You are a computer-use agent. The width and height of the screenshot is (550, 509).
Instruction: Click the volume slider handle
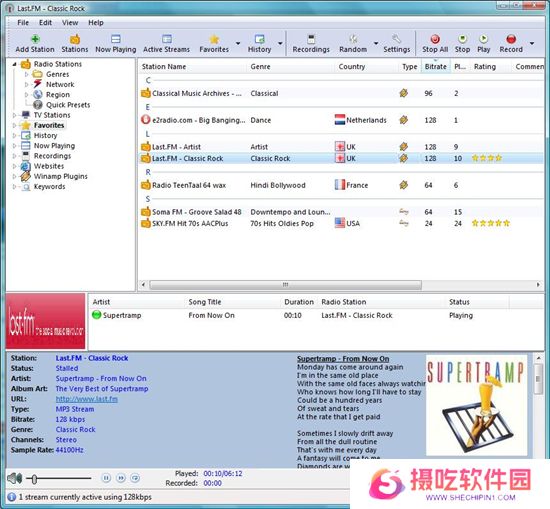[x=34, y=478]
